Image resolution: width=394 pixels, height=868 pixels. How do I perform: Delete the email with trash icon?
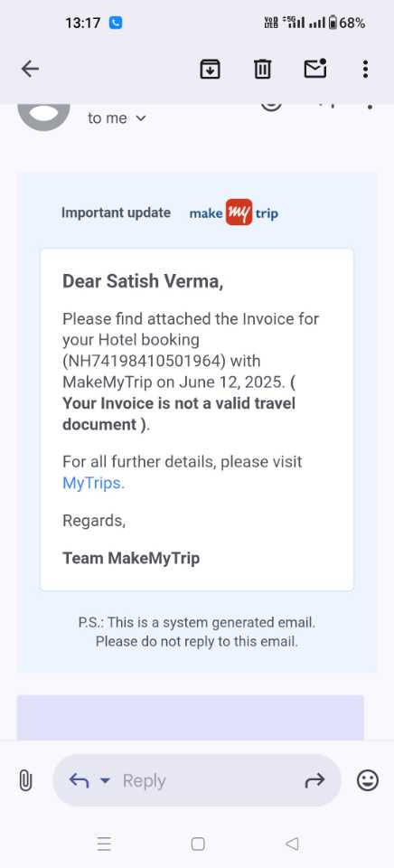pyautogui.click(x=262, y=70)
